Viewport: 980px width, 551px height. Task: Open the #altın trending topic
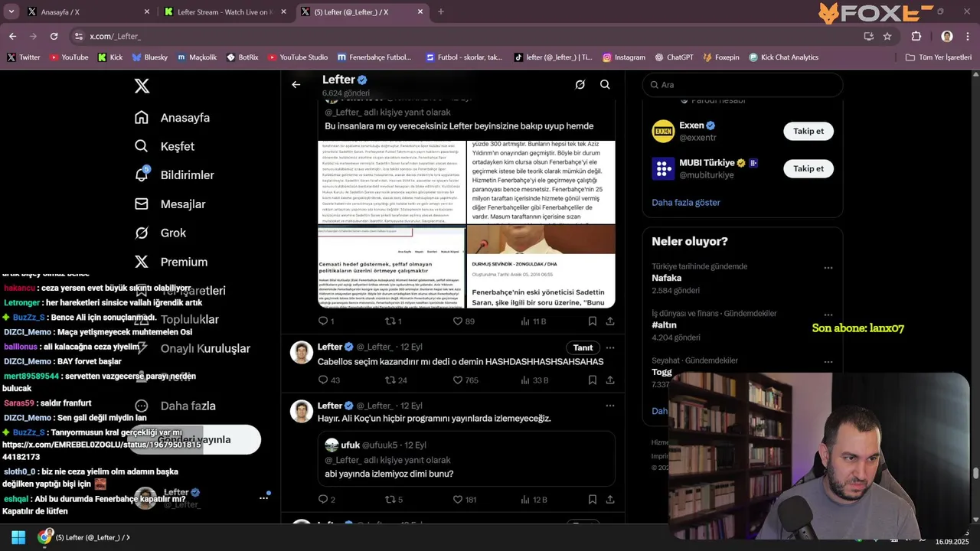664,325
